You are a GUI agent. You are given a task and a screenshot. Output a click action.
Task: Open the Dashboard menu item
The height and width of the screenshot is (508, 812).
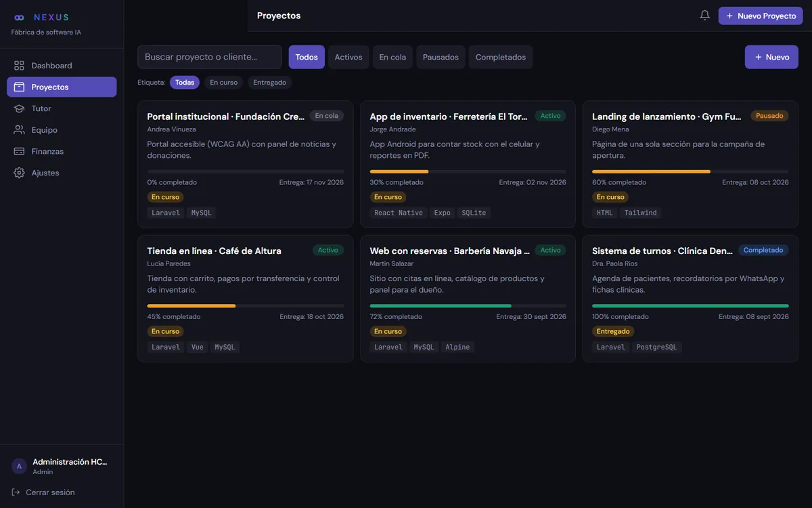[x=62, y=66]
